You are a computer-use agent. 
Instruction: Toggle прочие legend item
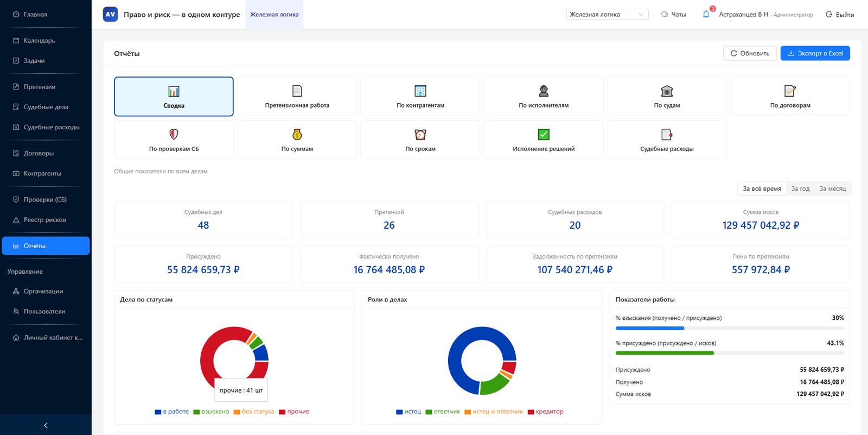294,412
